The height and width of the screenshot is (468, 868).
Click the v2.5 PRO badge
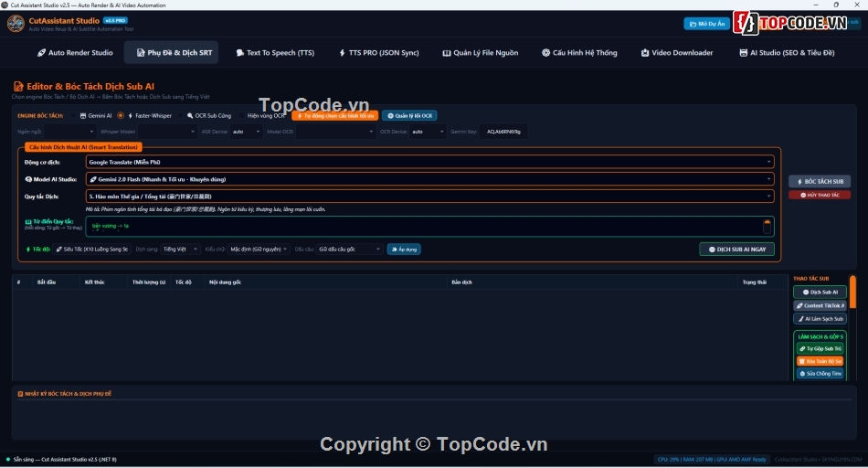(115, 20)
